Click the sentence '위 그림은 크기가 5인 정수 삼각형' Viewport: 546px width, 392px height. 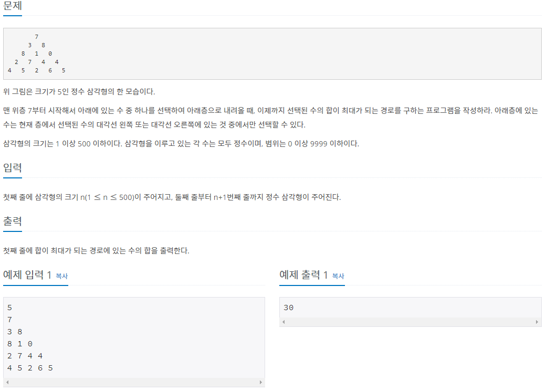pos(79,91)
